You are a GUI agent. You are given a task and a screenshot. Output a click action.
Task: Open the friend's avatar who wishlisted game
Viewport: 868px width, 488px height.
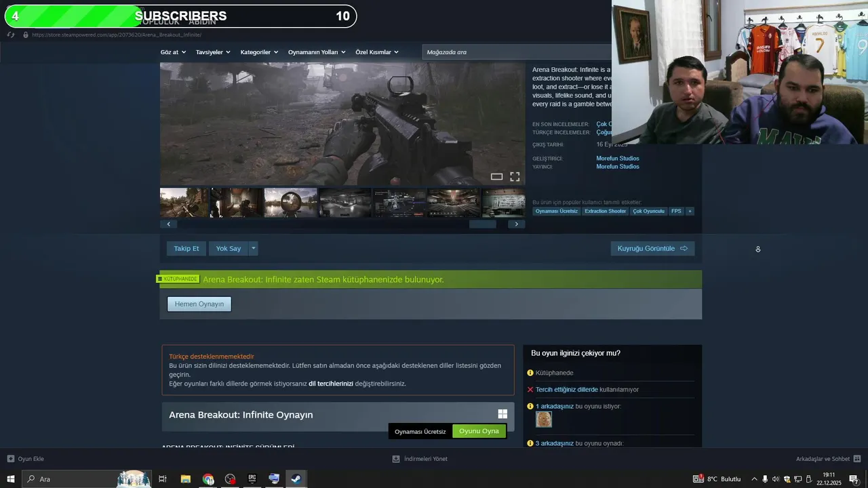(x=544, y=420)
